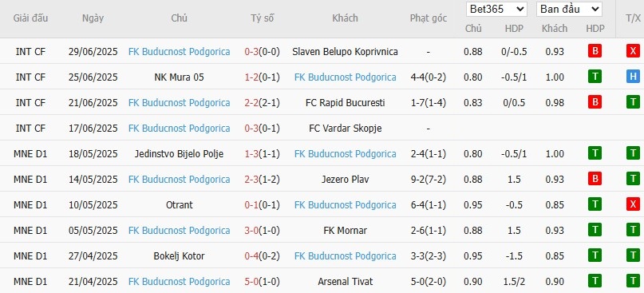Open the Ban đầu odds type dropdown
644x293 pixels.
tap(569, 9)
